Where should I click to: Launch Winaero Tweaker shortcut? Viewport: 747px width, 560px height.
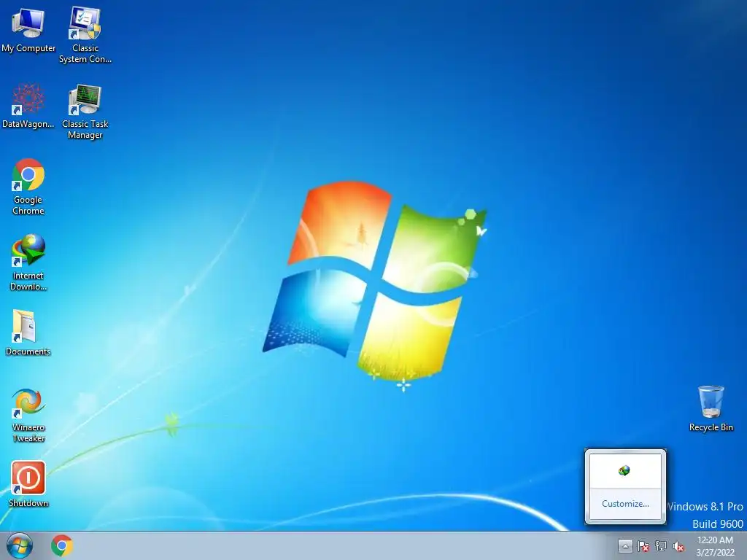pyautogui.click(x=28, y=415)
